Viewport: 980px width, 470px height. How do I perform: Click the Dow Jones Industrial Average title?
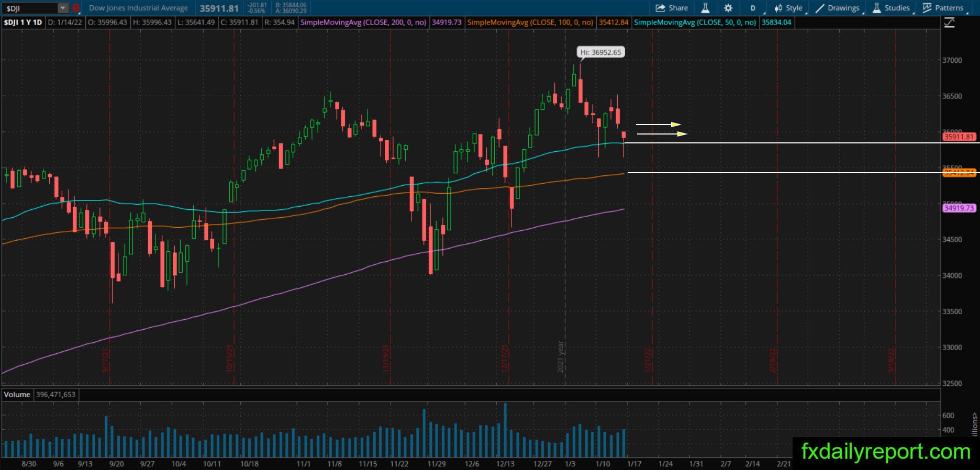[138, 8]
